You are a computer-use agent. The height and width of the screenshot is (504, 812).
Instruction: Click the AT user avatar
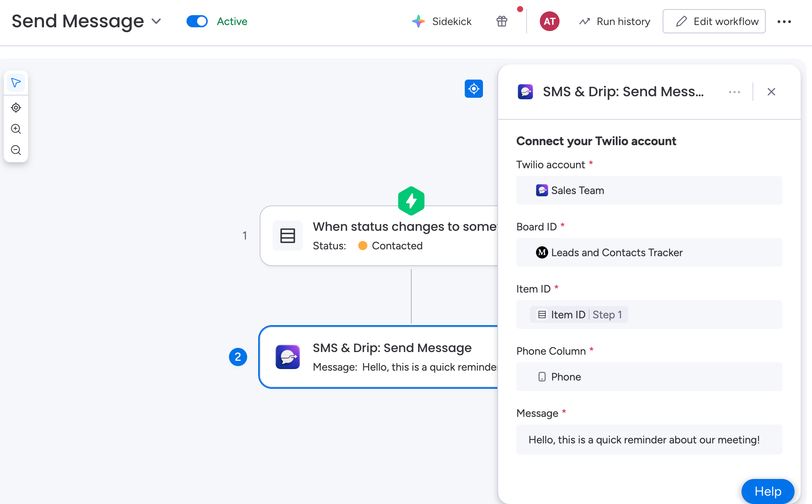click(549, 22)
